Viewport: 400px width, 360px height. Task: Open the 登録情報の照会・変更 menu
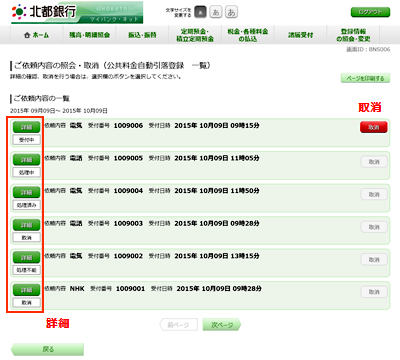353,35
